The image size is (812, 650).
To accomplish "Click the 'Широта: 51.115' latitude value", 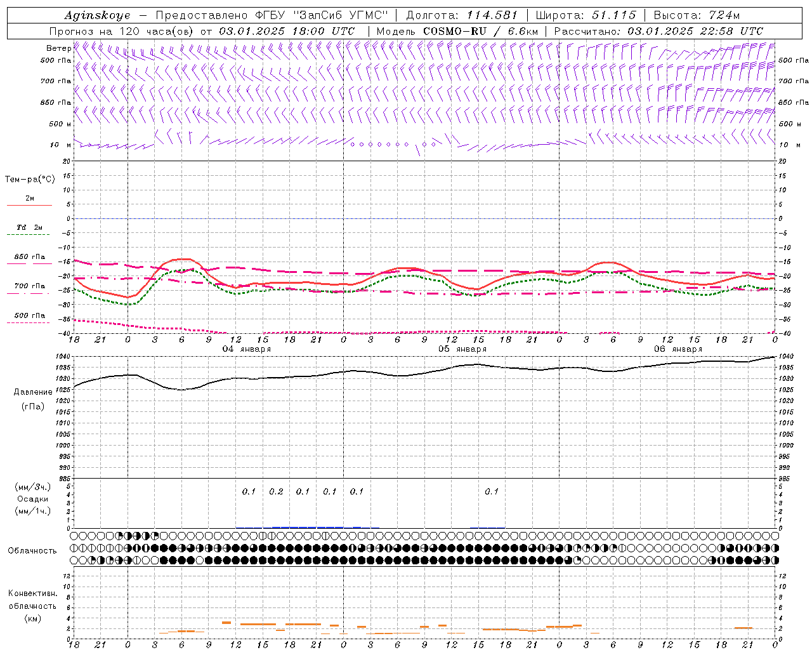I will coord(586,15).
